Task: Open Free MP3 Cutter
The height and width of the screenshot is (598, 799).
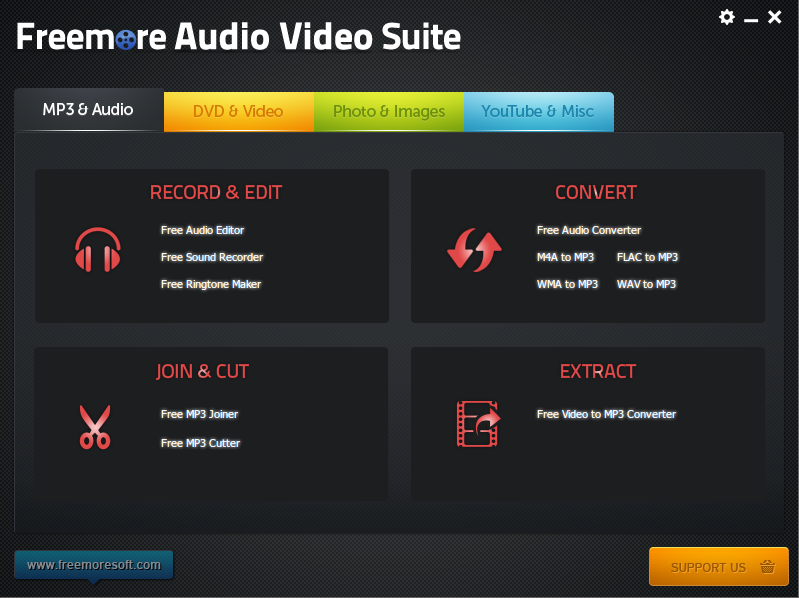Action: (x=200, y=443)
